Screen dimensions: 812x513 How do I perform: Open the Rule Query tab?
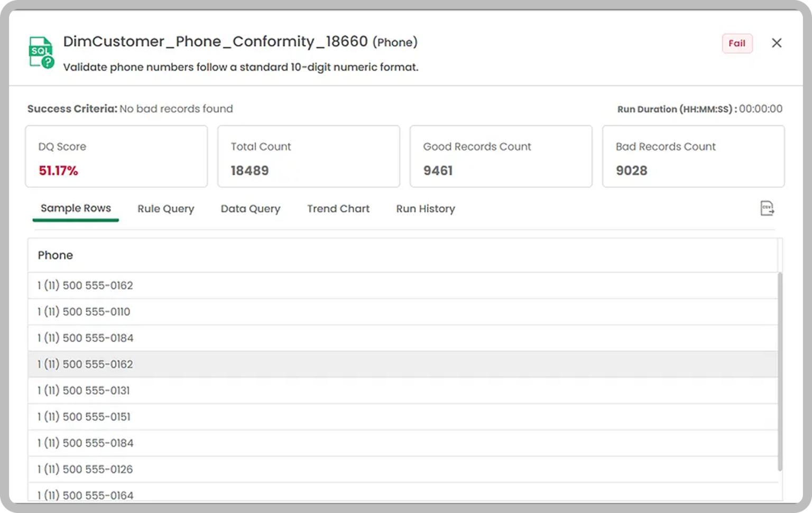tap(166, 209)
